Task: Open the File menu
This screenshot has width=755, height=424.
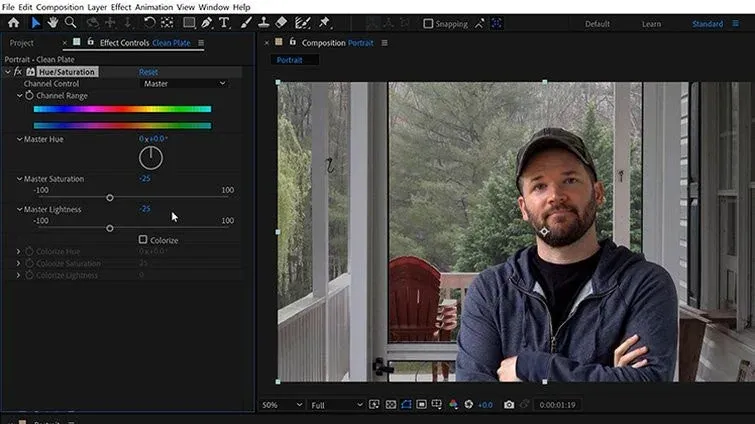Action: [x=8, y=7]
